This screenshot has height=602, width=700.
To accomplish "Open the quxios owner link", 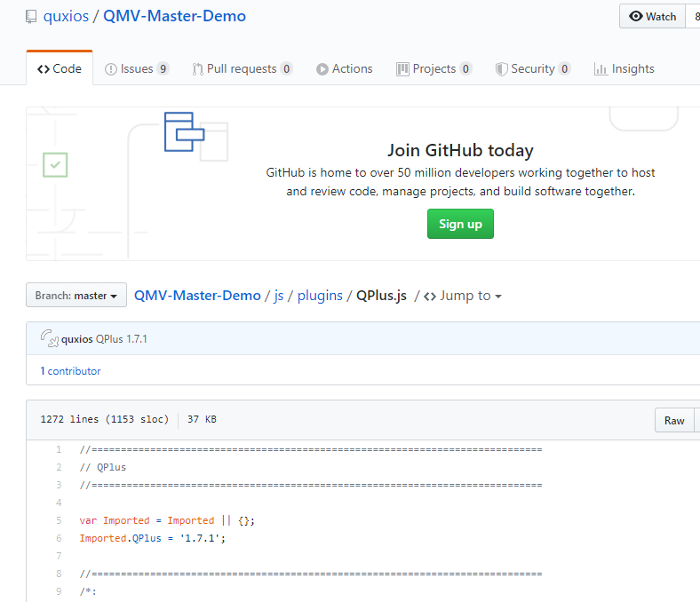I will 66,16.
